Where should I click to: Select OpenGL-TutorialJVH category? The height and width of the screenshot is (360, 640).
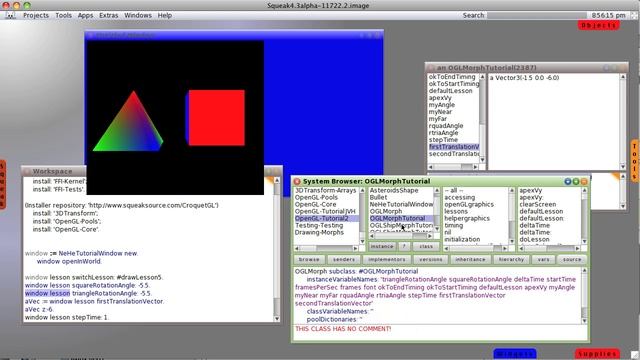click(x=325, y=211)
